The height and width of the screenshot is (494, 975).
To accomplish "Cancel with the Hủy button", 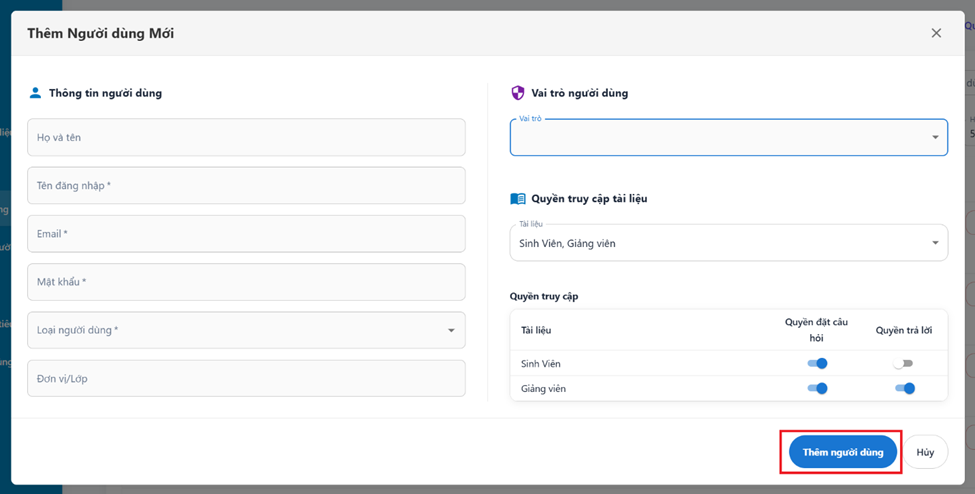I will (x=925, y=452).
